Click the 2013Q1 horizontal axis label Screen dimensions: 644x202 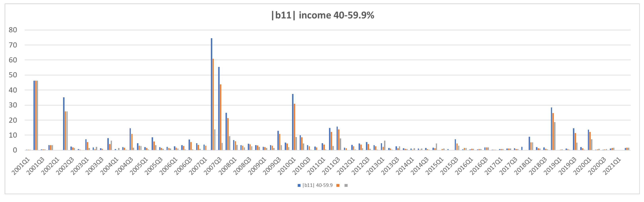click(x=375, y=166)
